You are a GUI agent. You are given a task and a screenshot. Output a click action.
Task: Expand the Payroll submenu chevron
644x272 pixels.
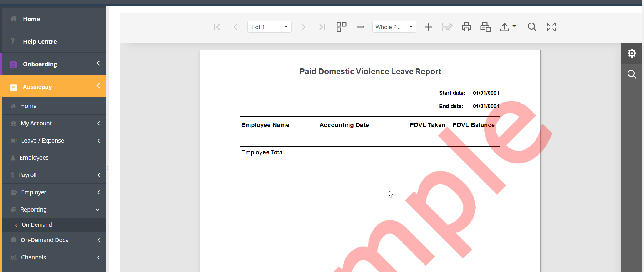click(98, 175)
